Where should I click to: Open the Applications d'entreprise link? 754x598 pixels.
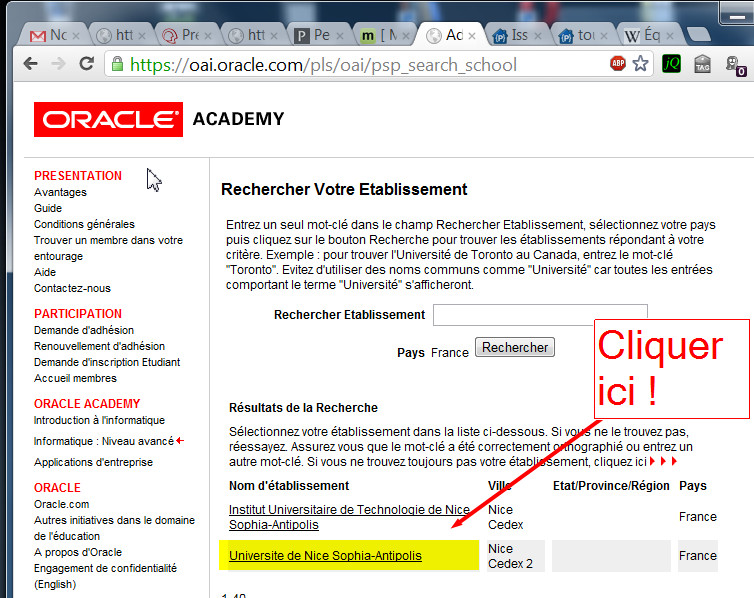[93, 462]
